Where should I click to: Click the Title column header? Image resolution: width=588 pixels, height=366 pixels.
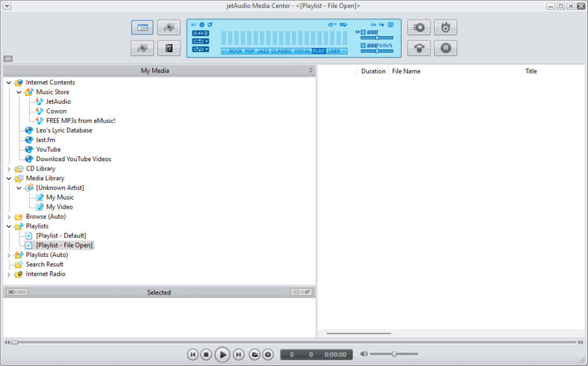[554, 71]
